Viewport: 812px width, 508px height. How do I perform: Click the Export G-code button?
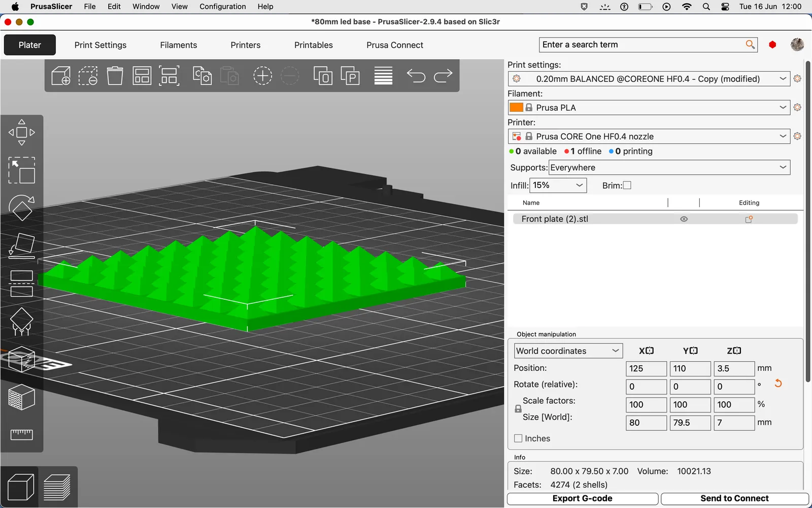pos(583,498)
